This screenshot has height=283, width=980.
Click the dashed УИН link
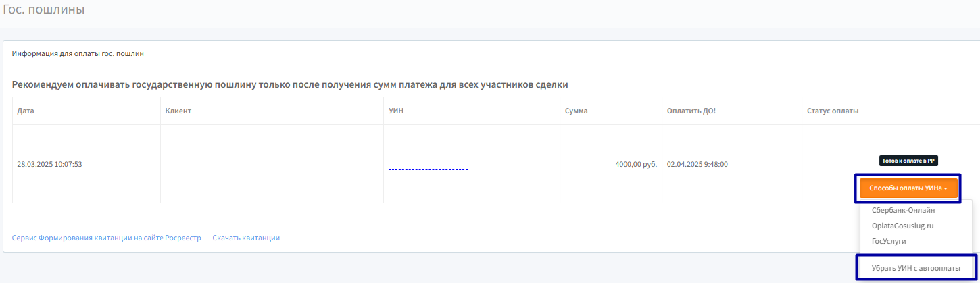point(428,166)
